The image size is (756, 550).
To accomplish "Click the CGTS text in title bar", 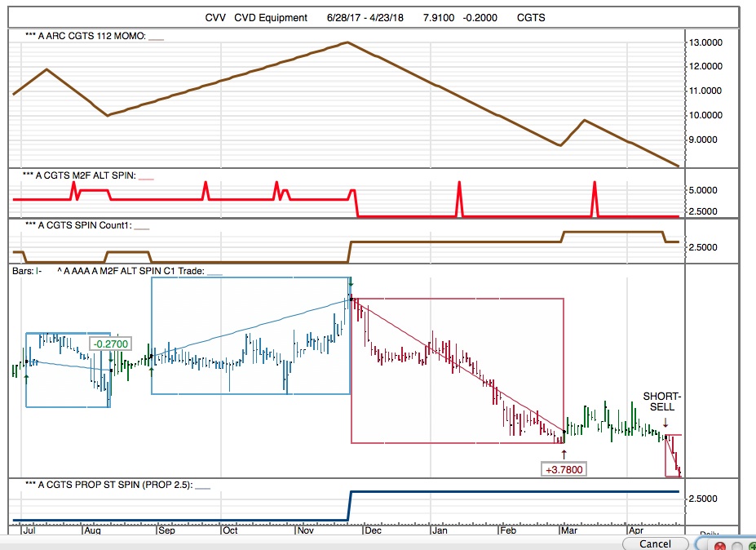I will pyautogui.click(x=531, y=18).
